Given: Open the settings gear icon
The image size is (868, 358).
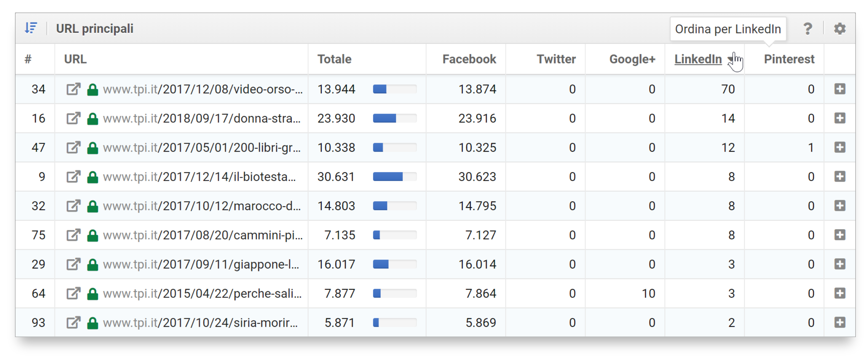Looking at the screenshot, I should [839, 29].
